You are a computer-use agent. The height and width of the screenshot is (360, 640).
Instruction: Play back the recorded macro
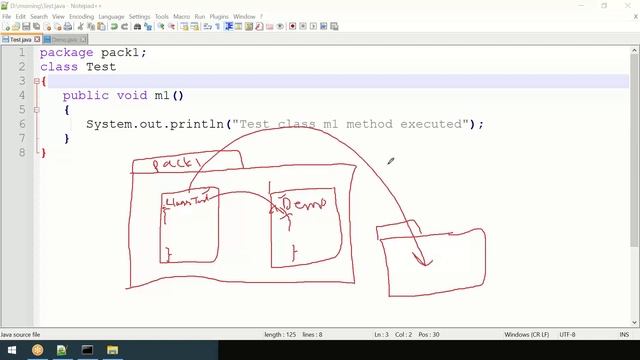coord(313,27)
